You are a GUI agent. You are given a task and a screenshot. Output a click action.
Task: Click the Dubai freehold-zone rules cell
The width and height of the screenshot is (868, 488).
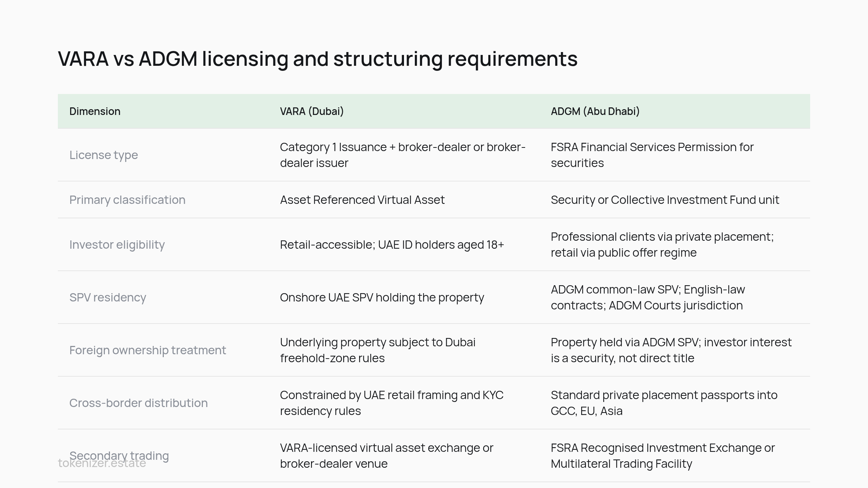[378, 350]
